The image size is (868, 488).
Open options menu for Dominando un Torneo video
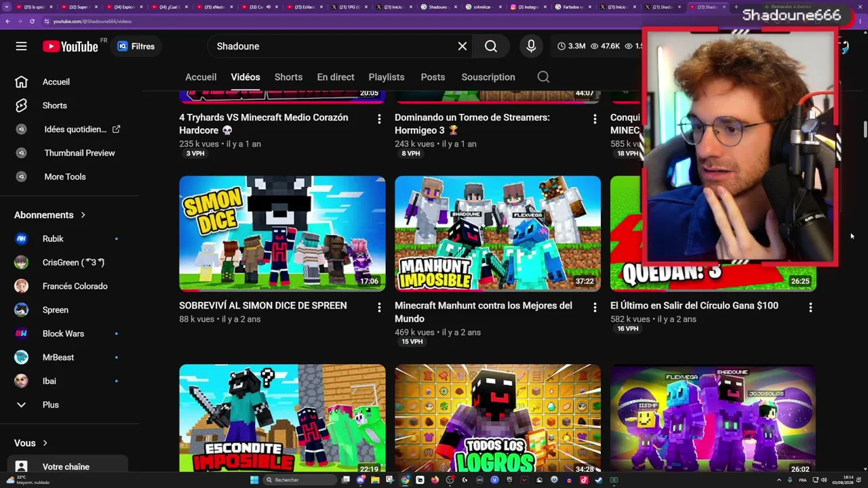pos(595,119)
